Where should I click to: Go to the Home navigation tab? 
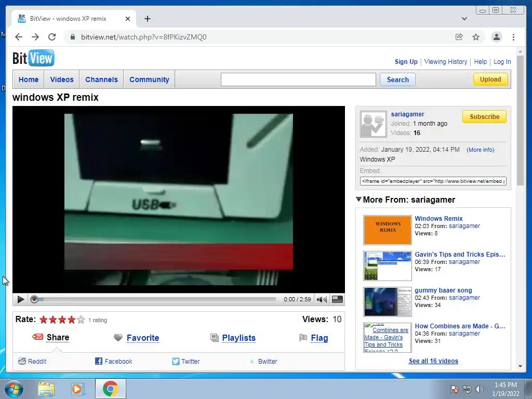29,79
